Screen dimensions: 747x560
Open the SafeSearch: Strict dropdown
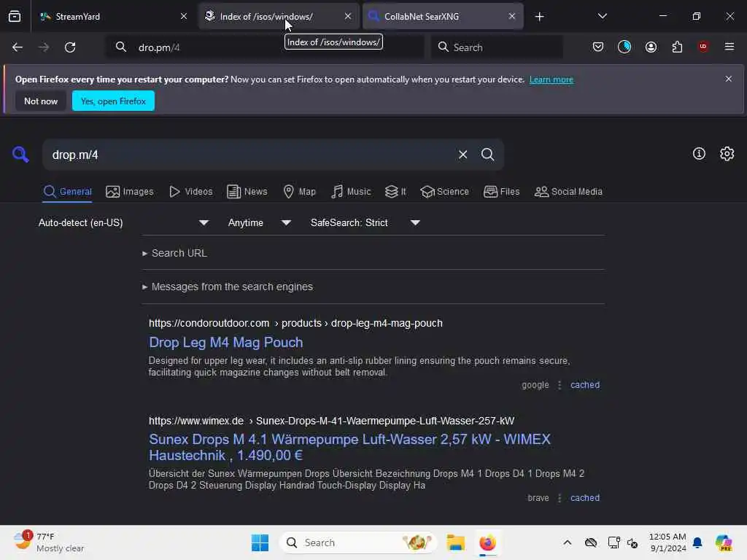[365, 222]
